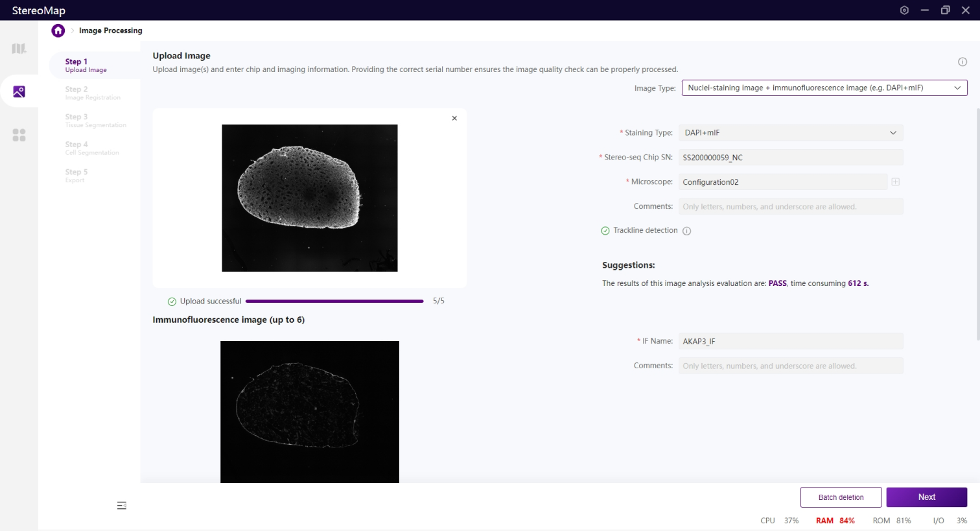Image resolution: width=980 pixels, height=531 pixels.
Task: Click the info icon beside Upload Image description
Action: click(962, 62)
